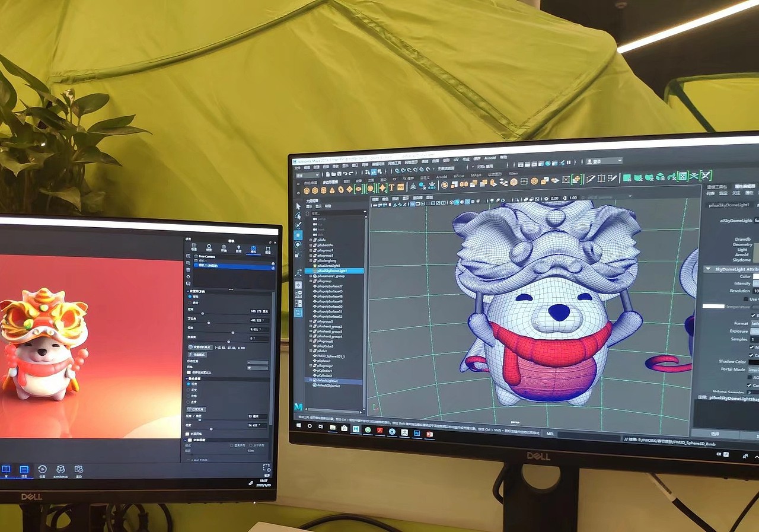Open the Bifrost shelf tab
The image size is (759, 532).
coord(459,176)
